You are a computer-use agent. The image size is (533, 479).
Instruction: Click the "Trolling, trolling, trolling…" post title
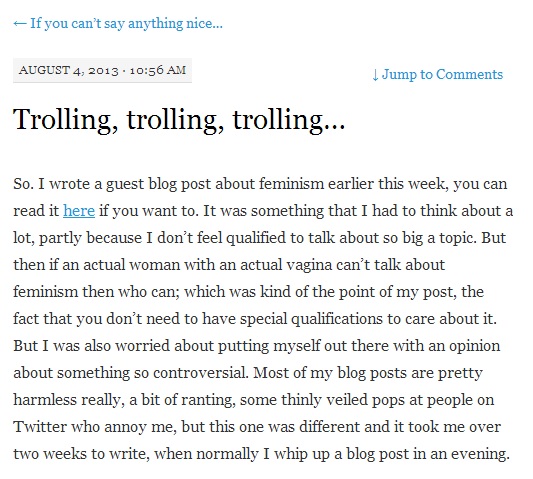(x=179, y=119)
